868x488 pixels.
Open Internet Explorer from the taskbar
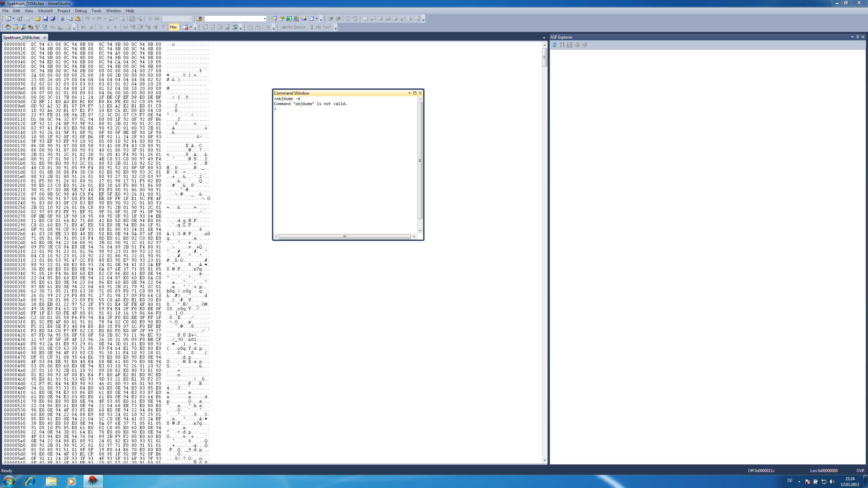click(x=30, y=481)
